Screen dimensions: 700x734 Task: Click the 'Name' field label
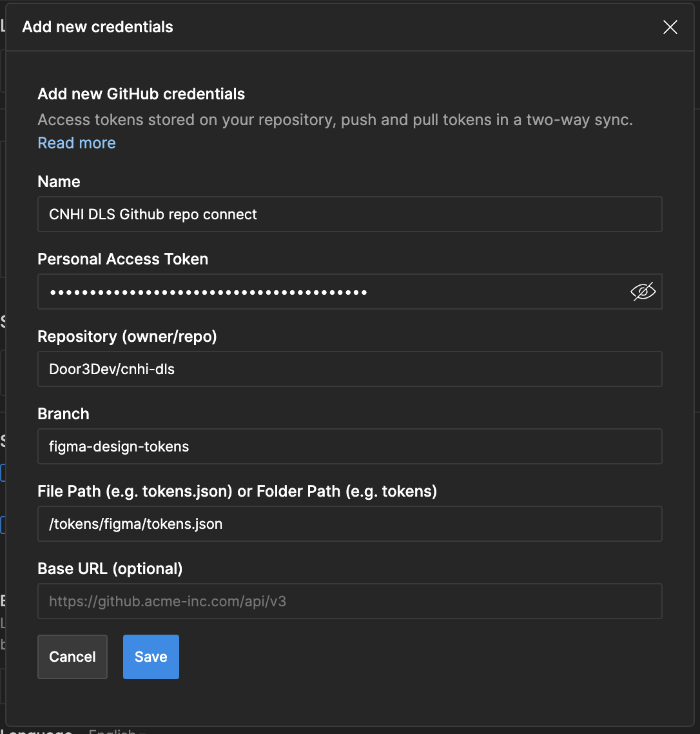59,182
